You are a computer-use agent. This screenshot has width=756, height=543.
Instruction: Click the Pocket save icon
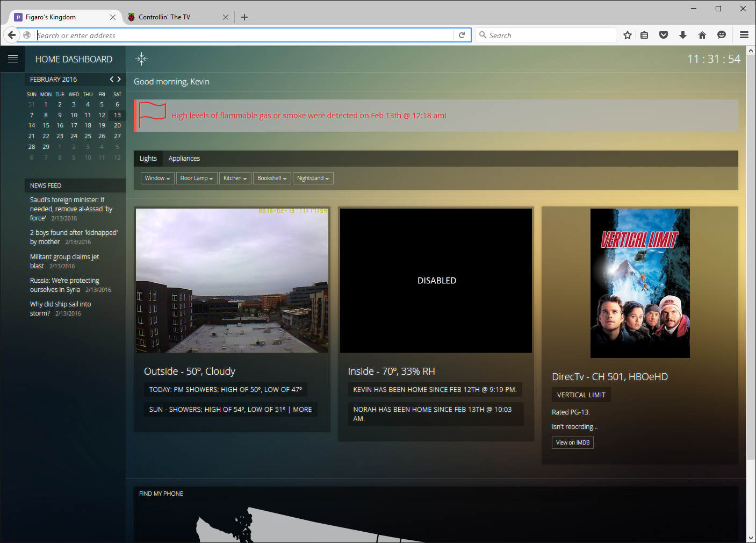(664, 35)
